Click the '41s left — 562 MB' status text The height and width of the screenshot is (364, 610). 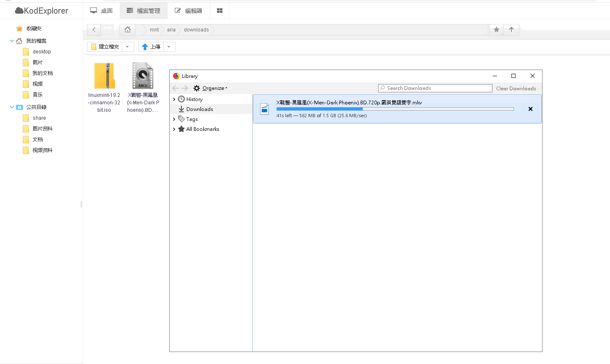click(x=321, y=116)
